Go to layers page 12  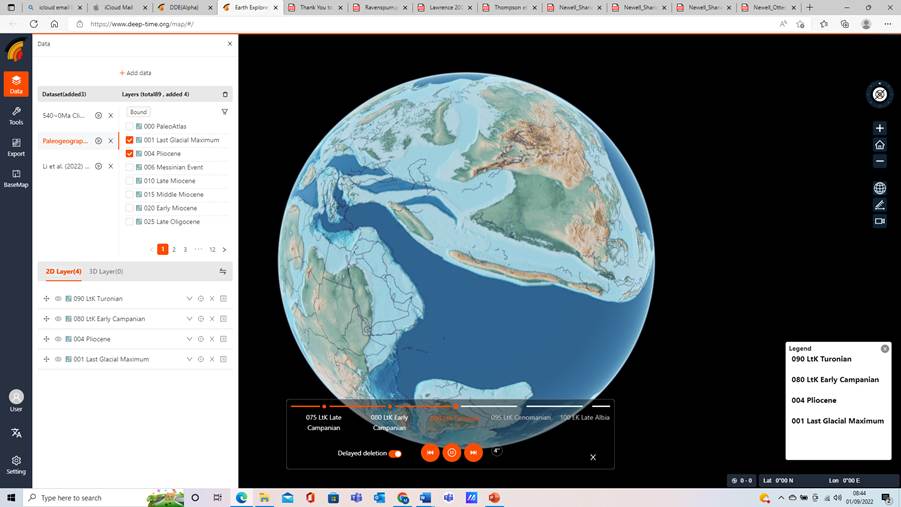[212, 249]
